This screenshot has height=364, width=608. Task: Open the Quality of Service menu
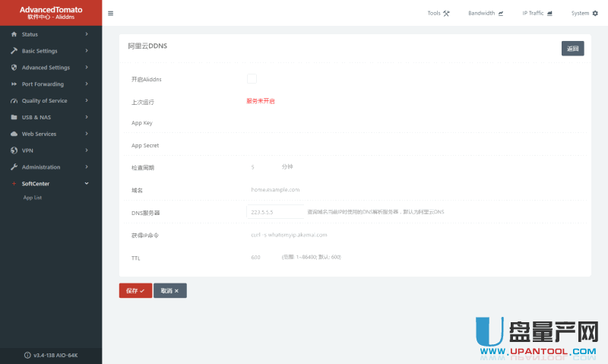click(x=44, y=100)
